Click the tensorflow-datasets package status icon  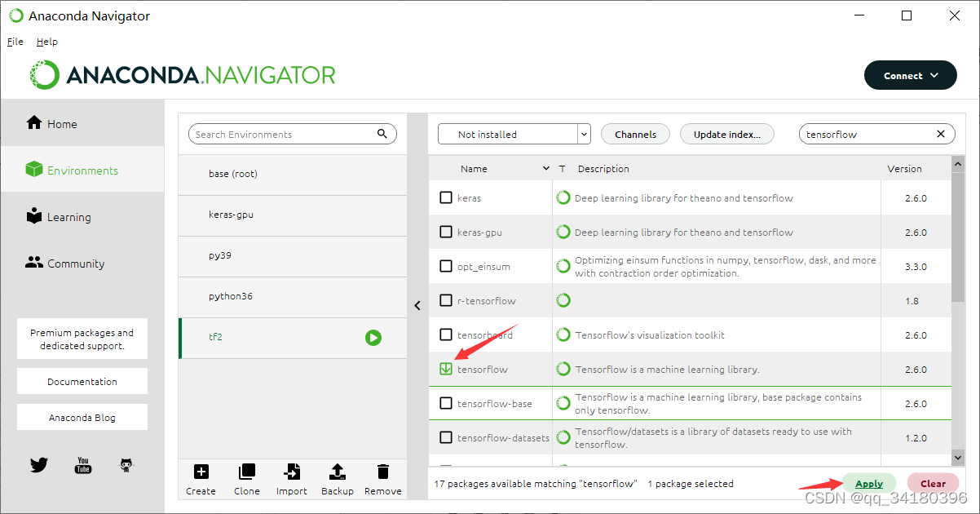tap(563, 437)
